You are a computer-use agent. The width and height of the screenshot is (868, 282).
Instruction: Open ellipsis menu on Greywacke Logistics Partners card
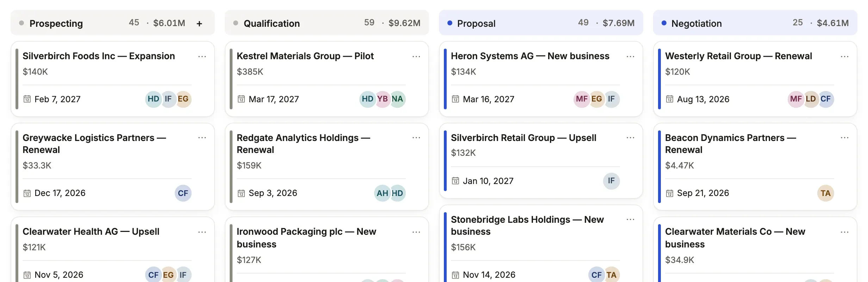coord(202,138)
